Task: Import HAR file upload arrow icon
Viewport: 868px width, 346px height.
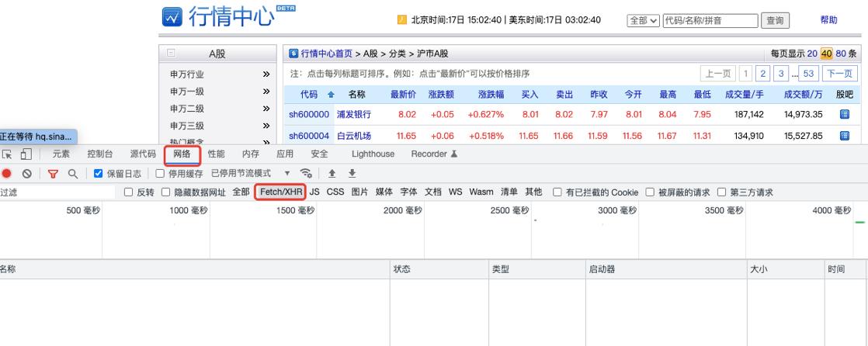Action: (x=332, y=174)
